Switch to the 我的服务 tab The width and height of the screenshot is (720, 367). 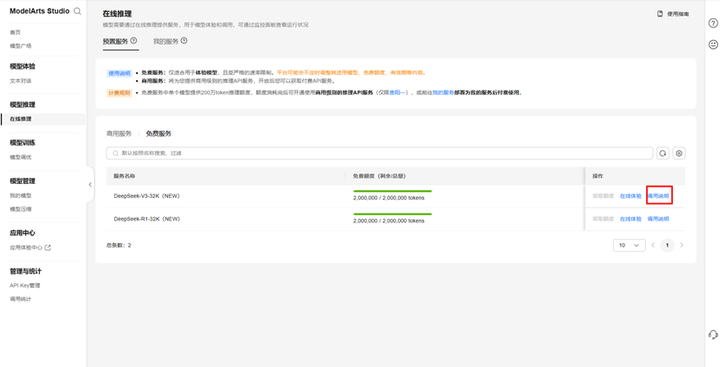pos(166,41)
